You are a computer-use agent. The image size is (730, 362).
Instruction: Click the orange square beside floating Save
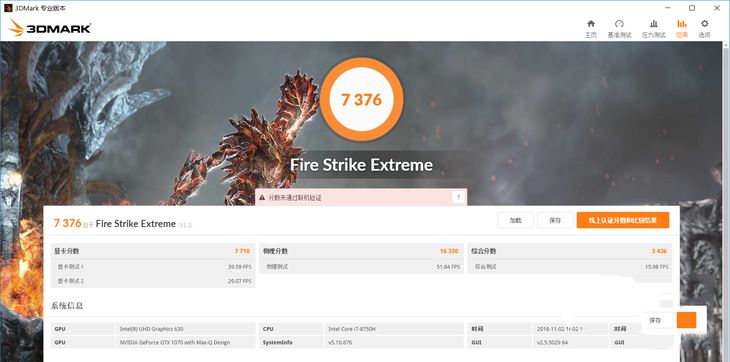(x=686, y=320)
